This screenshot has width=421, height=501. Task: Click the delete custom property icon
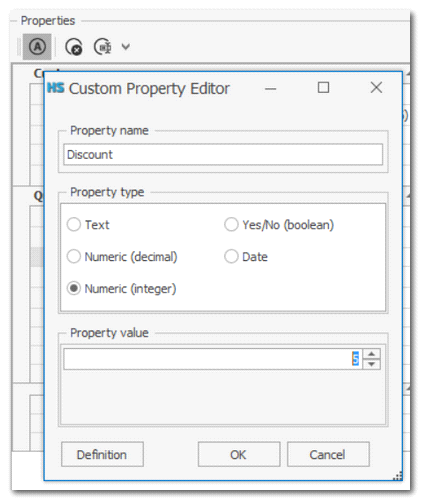74,47
